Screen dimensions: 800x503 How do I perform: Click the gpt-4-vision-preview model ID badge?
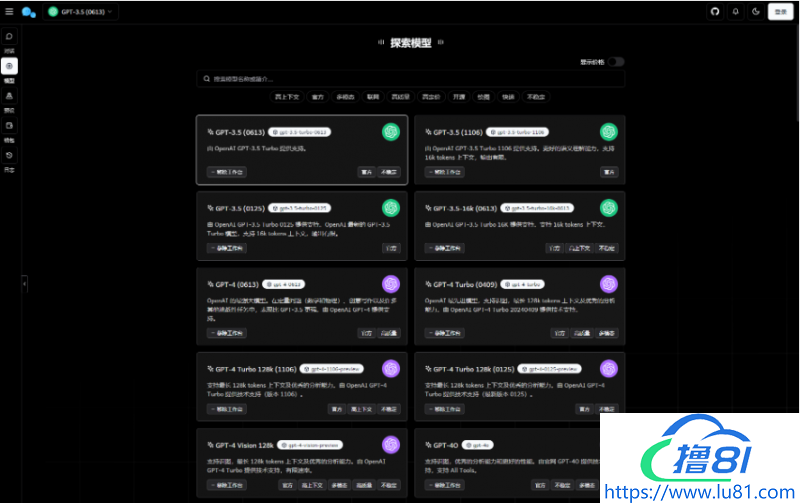click(x=311, y=444)
